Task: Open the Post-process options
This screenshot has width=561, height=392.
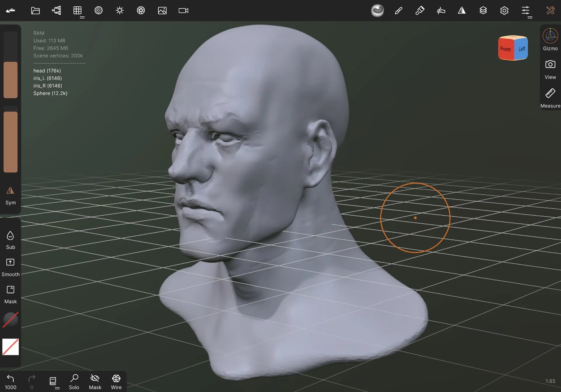Action: (141, 11)
